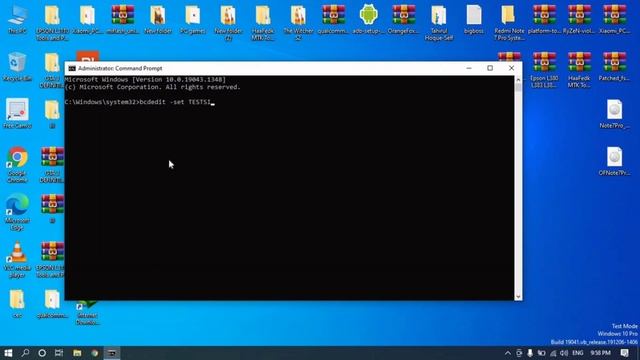Open the Tahirul Hoque-Self folder
Image resolution: width=640 pixels, height=360 pixels.
pos(438,22)
